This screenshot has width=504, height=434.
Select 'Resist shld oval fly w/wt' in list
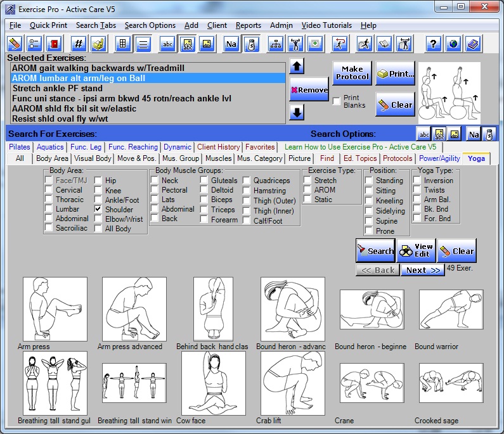pyautogui.click(x=148, y=118)
